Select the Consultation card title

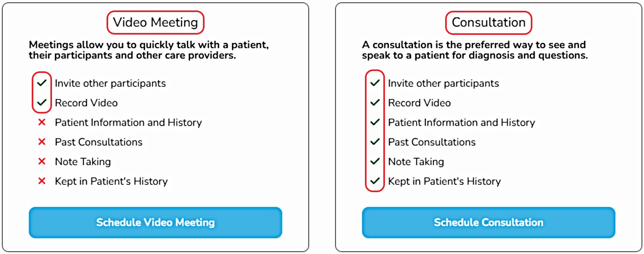click(488, 23)
